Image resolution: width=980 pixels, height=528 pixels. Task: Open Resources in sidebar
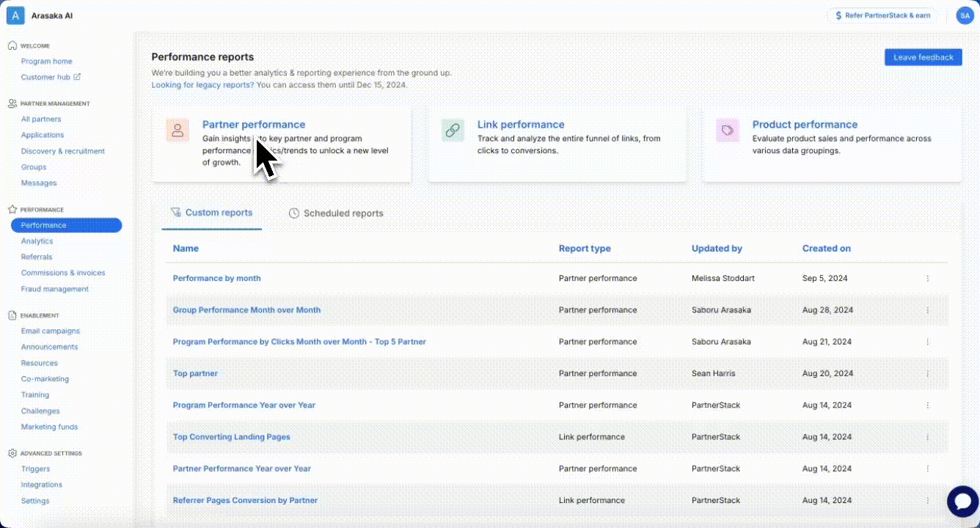coord(40,363)
